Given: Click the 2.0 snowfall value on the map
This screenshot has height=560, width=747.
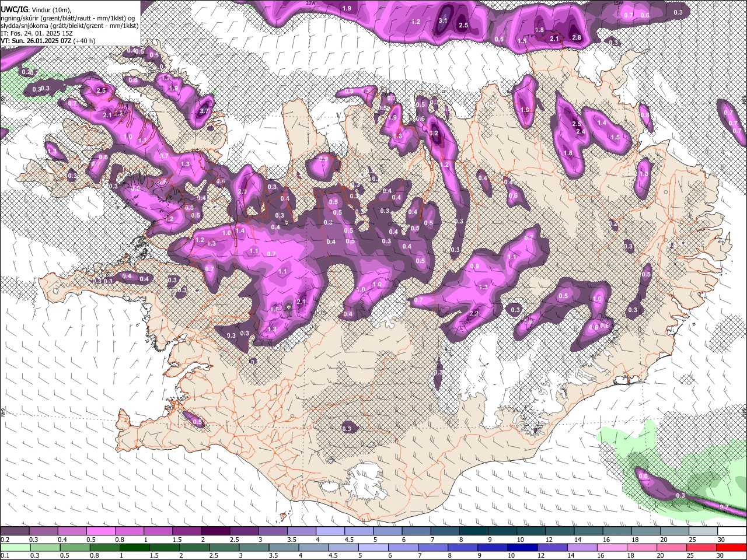Looking at the screenshot, I should (x=243, y=191).
